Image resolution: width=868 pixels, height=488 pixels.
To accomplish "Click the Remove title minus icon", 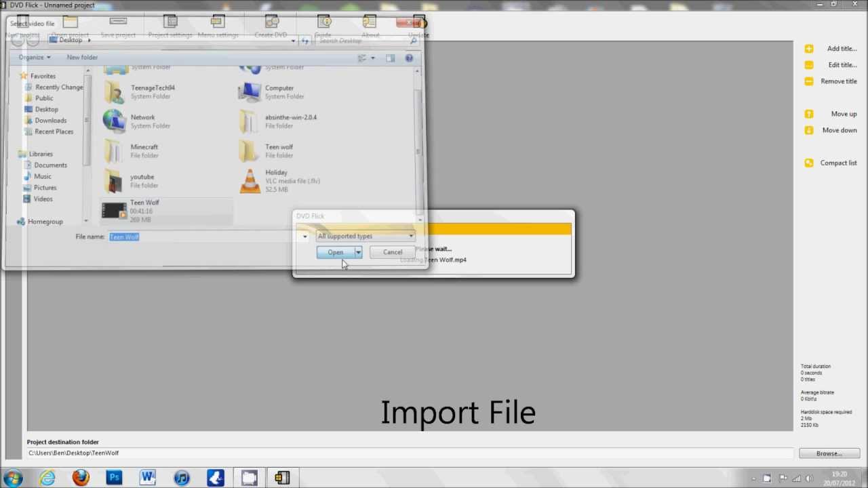I will 808,81.
